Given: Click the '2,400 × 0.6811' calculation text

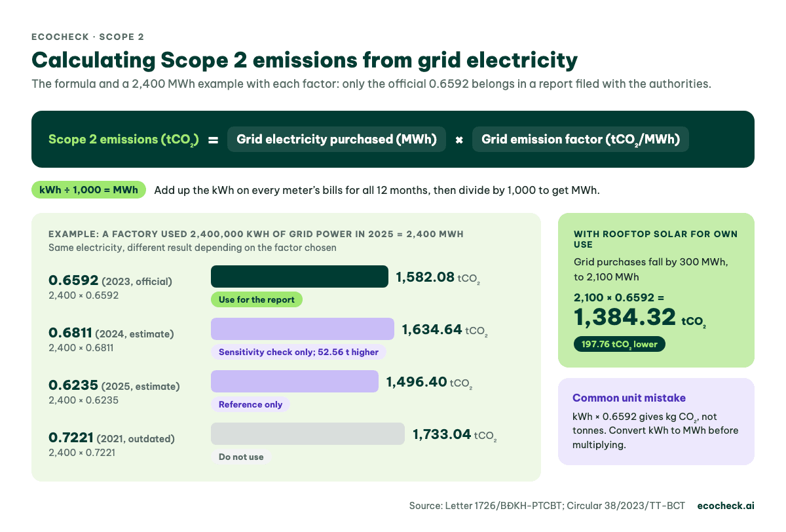Looking at the screenshot, I should (x=81, y=347).
